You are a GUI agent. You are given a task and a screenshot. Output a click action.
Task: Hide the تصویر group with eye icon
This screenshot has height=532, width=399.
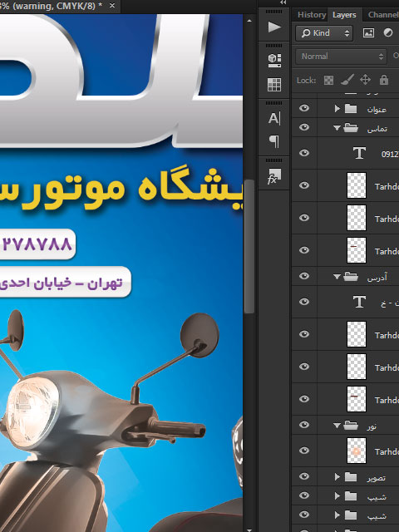pyautogui.click(x=304, y=476)
